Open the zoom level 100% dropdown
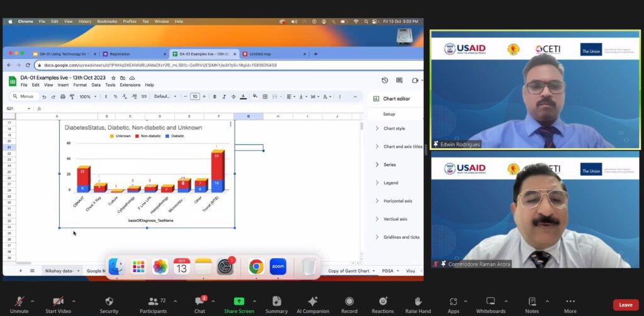Screen dimensions: 644x316 [86, 96]
